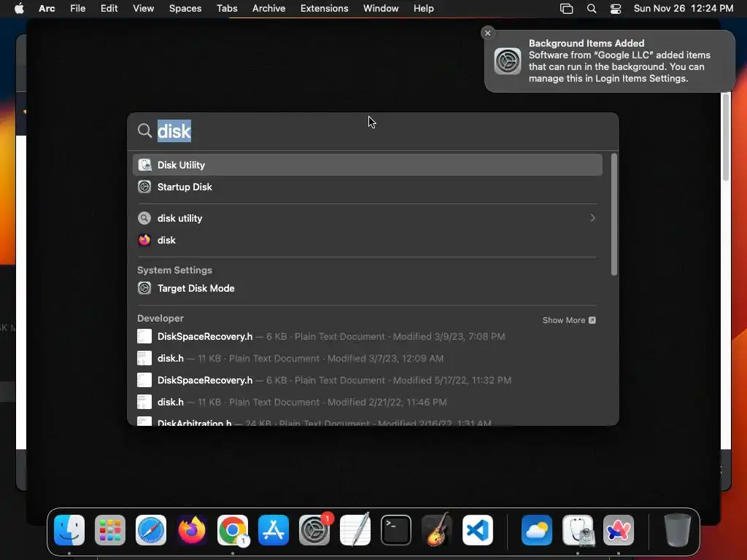The width and height of the screenshot is (747, 560).
Task: Open Stage Manager menu bar icon
Action: [566, 9]
